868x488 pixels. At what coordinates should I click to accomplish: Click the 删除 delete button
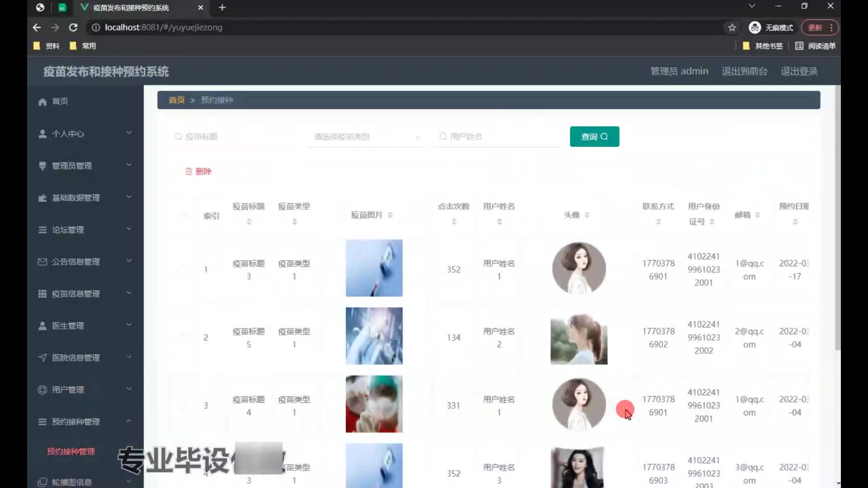pos(198,171)
